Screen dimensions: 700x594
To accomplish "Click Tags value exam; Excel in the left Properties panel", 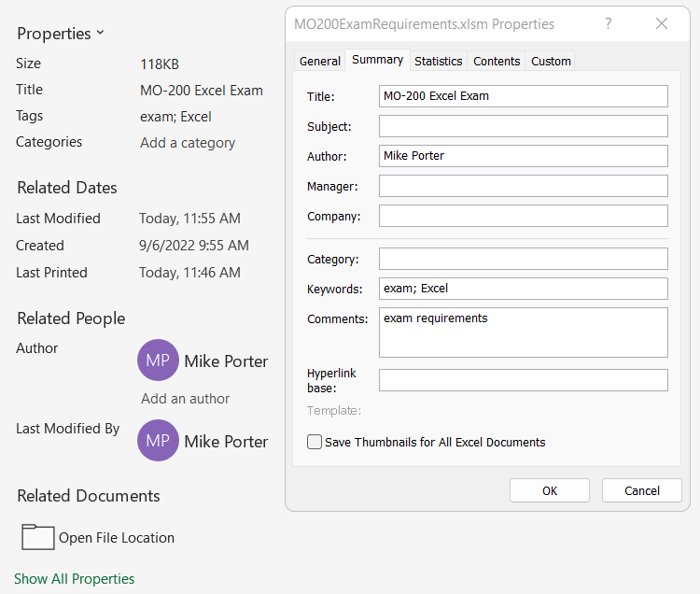I will tap(175, 117).
